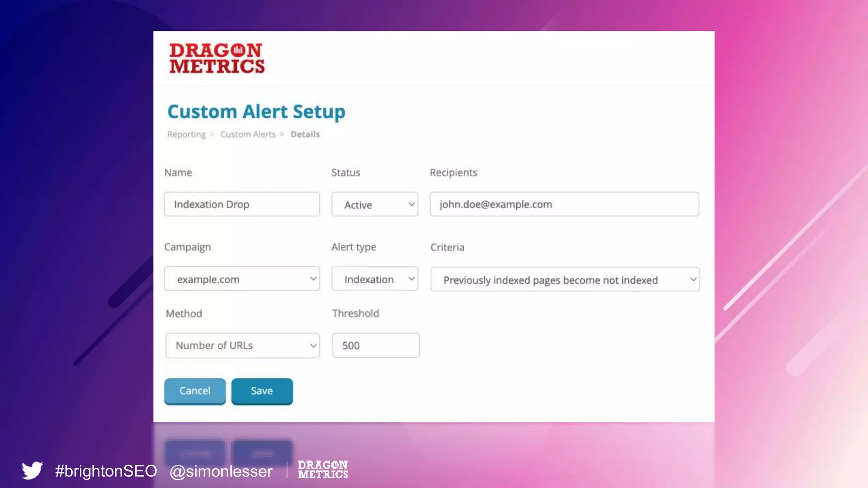Open the Method dropdown Number of URLs
Image resolution: width=868 pixels, height=488 pixels.
[242, 346]
